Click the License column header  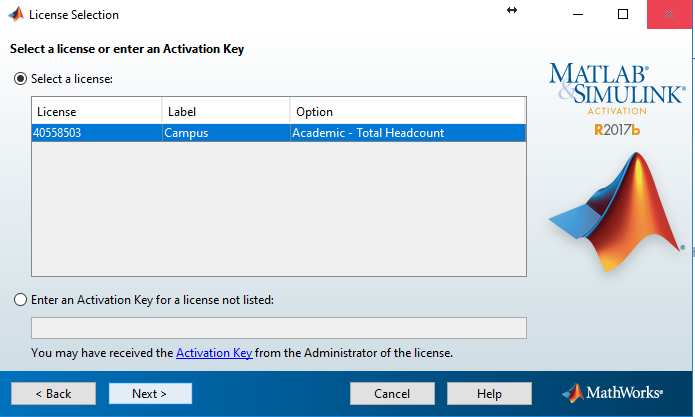click(x=97, y=112)
